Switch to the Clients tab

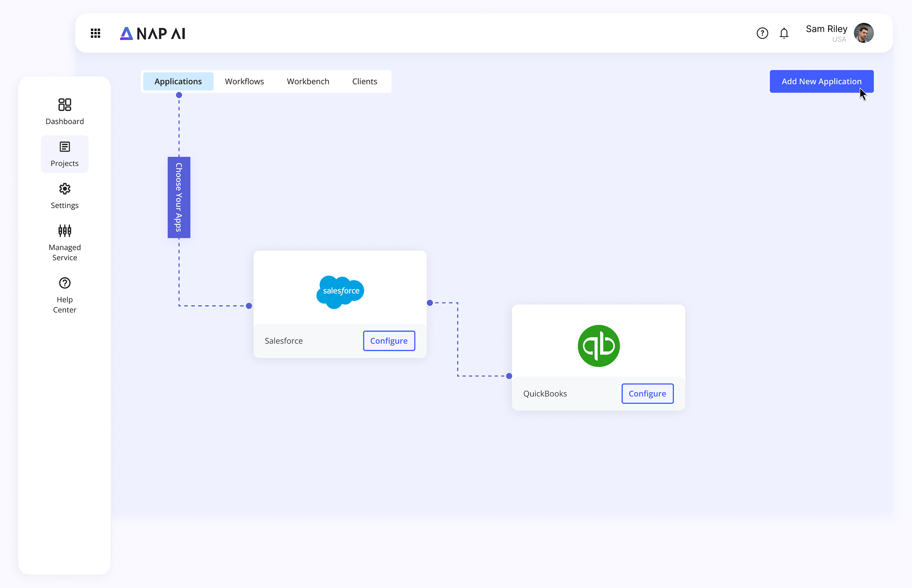pos(364,81)
